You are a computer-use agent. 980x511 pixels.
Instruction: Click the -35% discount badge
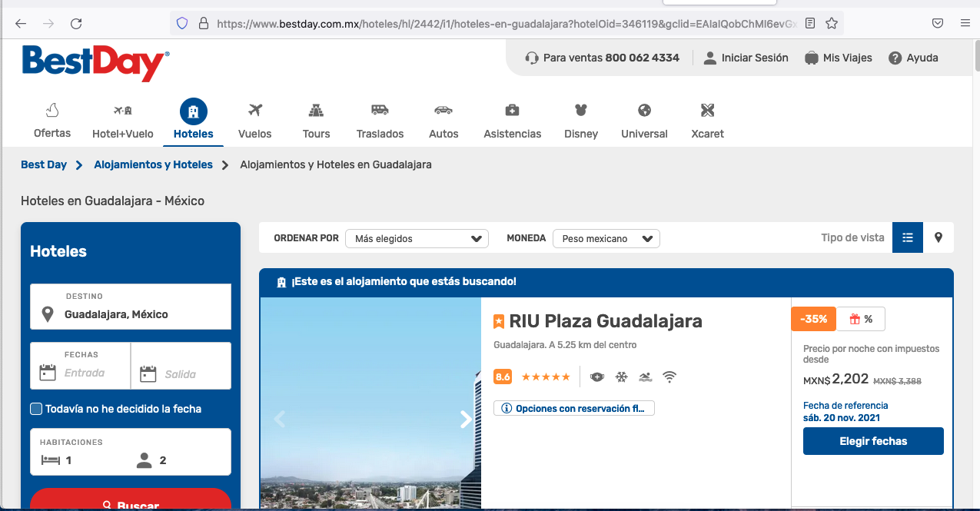813,319
